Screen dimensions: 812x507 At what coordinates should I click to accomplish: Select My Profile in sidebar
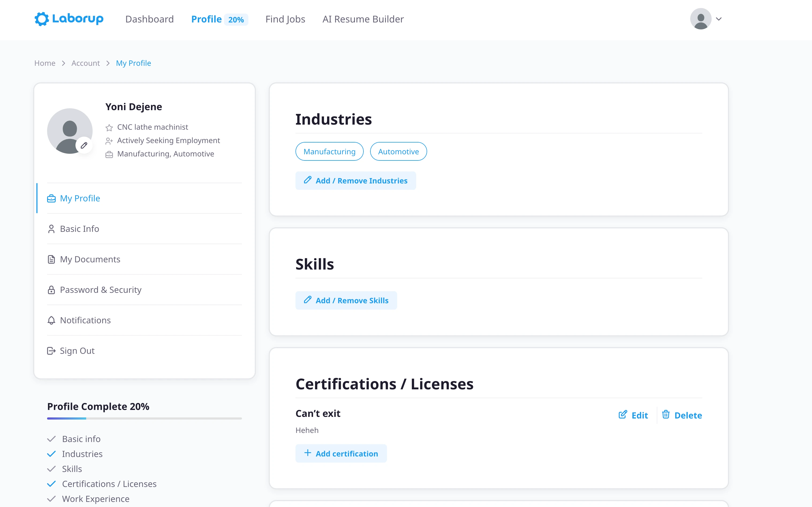[144, 198]
